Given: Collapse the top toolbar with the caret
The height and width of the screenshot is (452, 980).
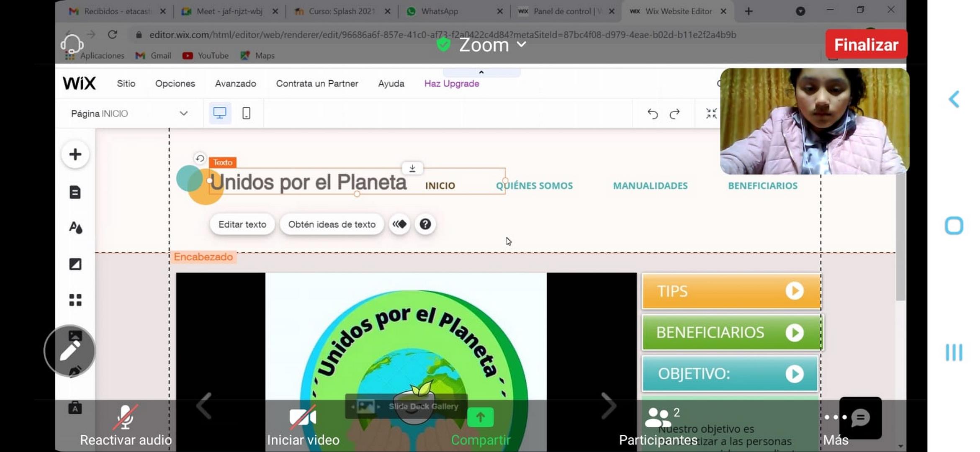Looking at the screenshot, I should [x=481, y=72].
